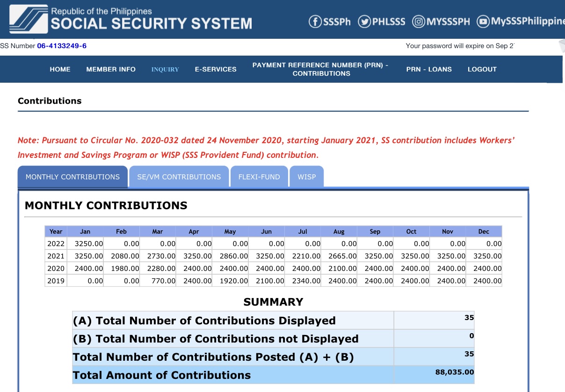This screenshot has height=392, width=565.
Task: Click the SS Number 06-4133249-6
Action: pos(62,46)
